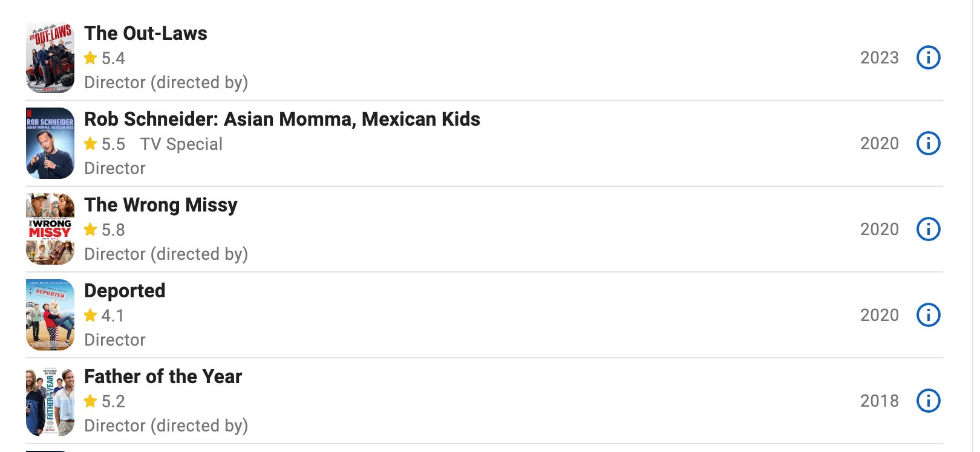
Task: View info for Father of the Year
Action: (x=928, y=401)
